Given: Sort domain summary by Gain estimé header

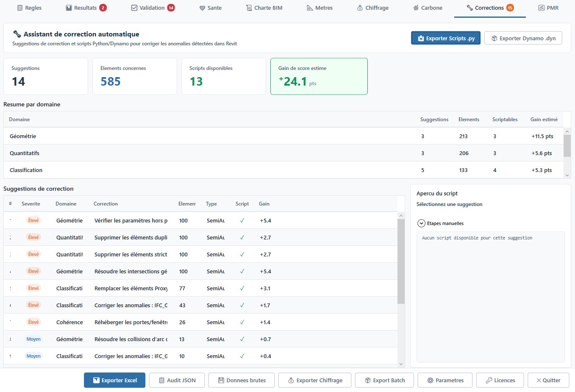Looking at the screenshot, I should (x=544, y=120).
